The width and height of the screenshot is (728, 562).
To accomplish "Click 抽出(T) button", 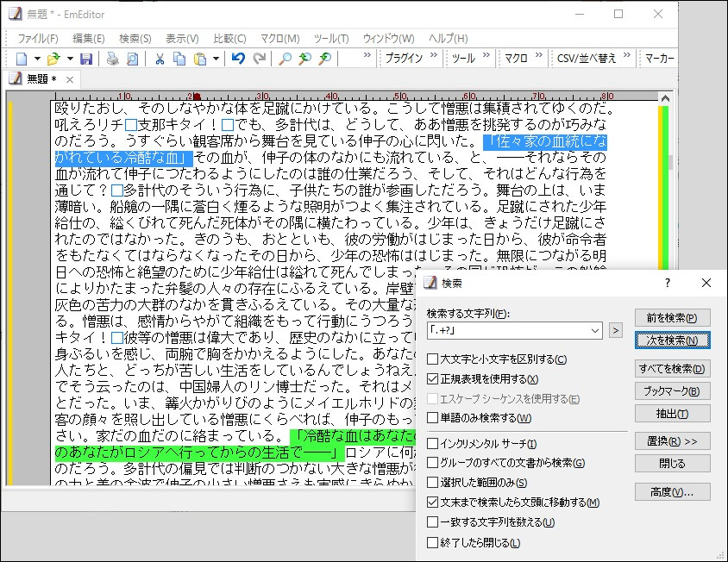I will (x=672, y=414).
